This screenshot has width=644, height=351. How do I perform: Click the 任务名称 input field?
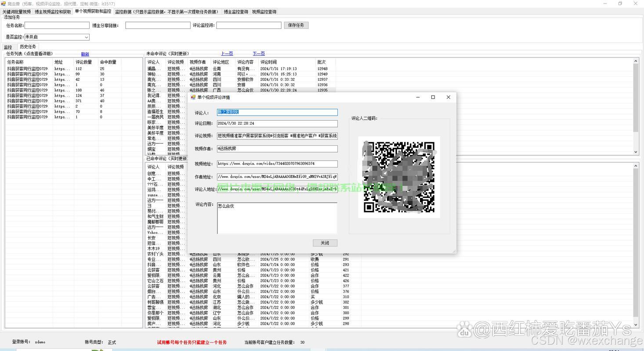point(57,25)
